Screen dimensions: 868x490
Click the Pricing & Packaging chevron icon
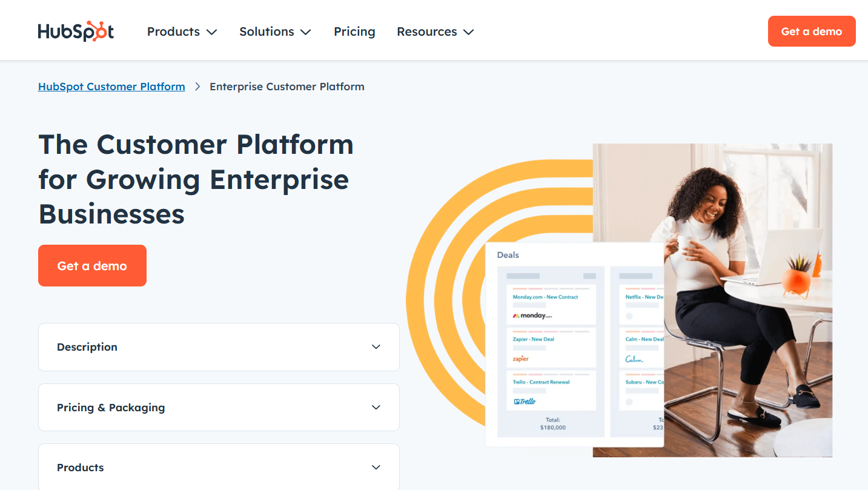coord(376,407)
